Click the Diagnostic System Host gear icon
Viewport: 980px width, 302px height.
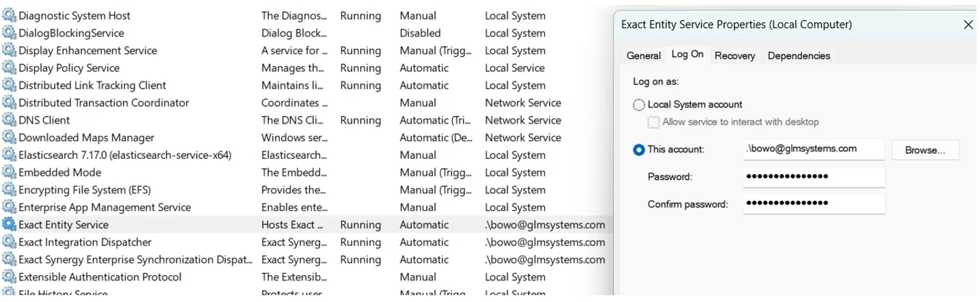9,16
